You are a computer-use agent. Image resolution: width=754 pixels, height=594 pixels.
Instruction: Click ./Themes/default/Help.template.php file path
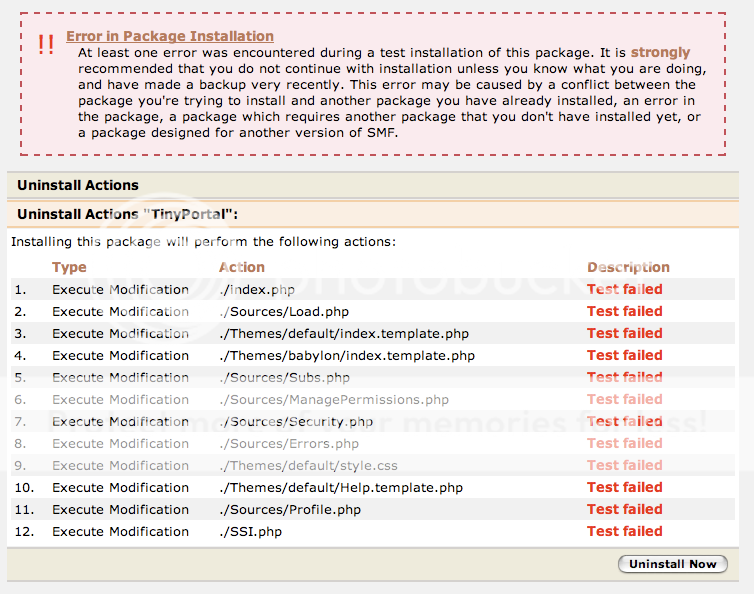[x=341, y=488]
